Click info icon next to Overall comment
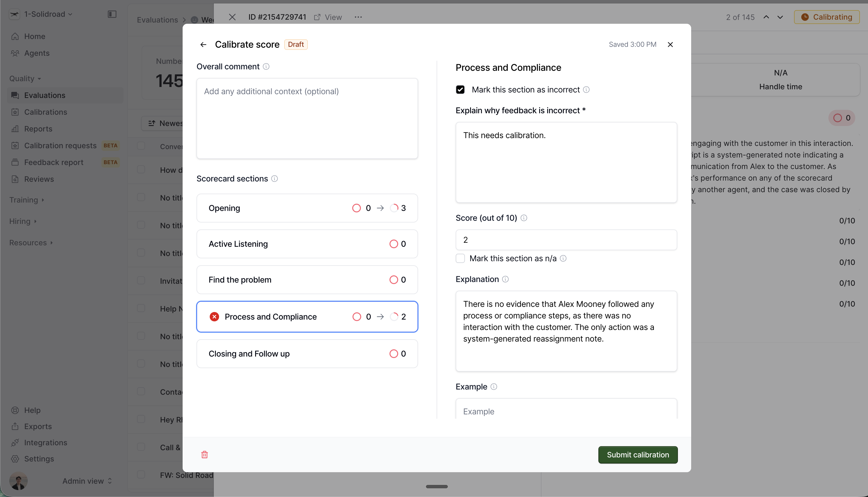 pyautogui.click(x=266, y=66)
